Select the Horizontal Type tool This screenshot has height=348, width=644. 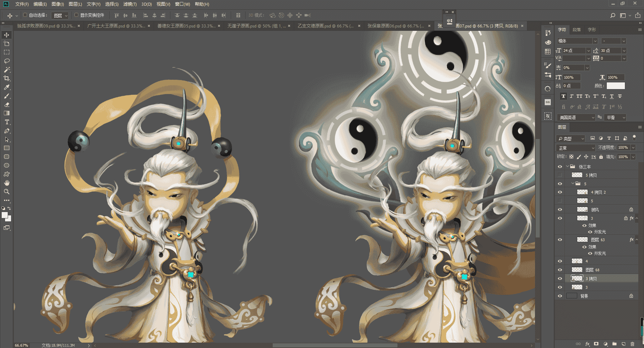tap(7, 122)
